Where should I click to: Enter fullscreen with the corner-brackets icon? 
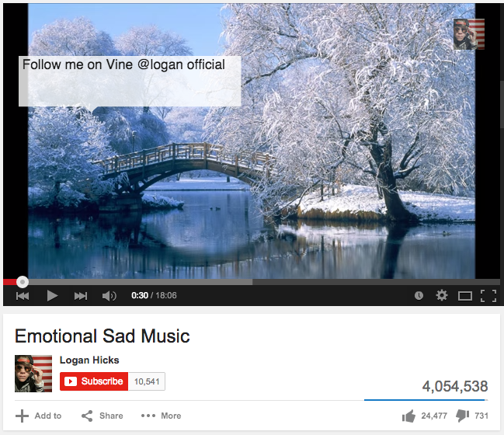pos(488,296)
